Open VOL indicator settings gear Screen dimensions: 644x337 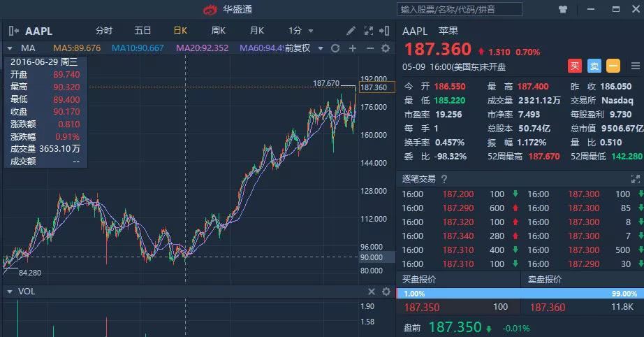click(x=386, y=292)
